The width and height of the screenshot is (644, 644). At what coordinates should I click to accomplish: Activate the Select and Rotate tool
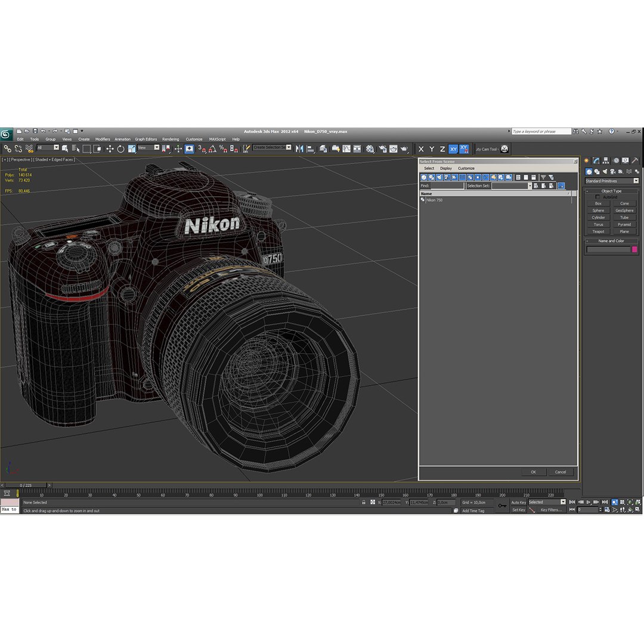[x=120, y=148]
